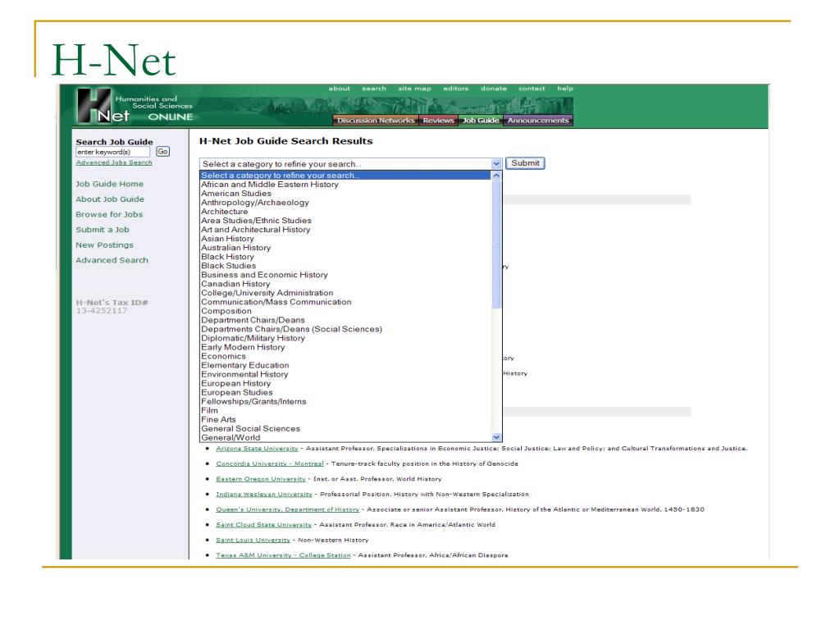The width and height of the screenshot is (840, 630).
Task: Open the search link in top navigation
Action: coord(374,89)
